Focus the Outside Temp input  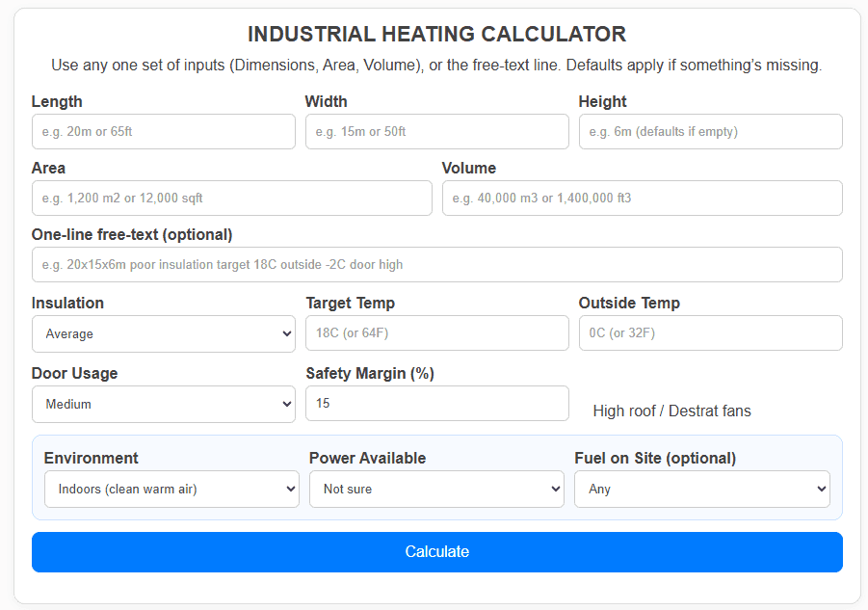point(710,333)
